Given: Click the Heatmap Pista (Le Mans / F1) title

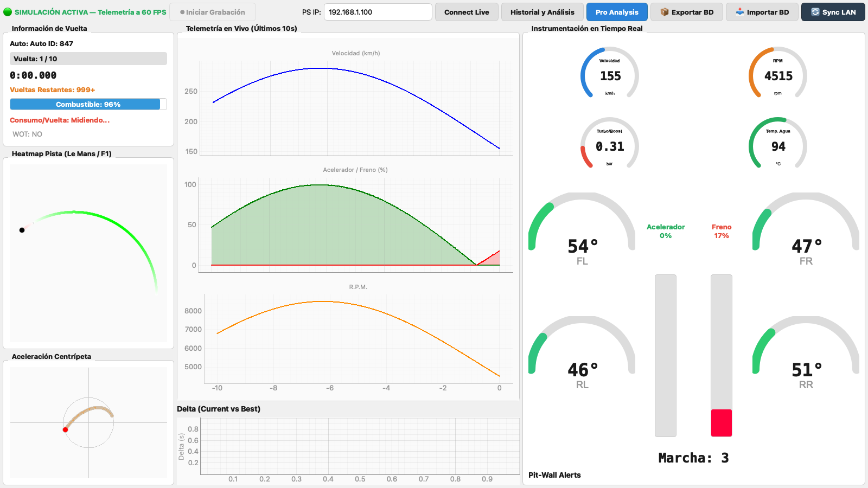Looking at the screenshot, I should coord(62,153).
